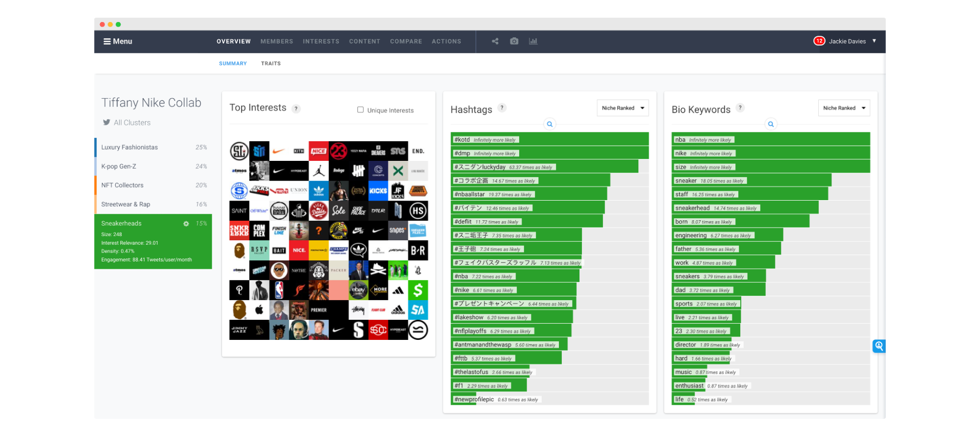Click the camera snapshot icon
This screenshot has height=437, width=980.
click(514, 41)
